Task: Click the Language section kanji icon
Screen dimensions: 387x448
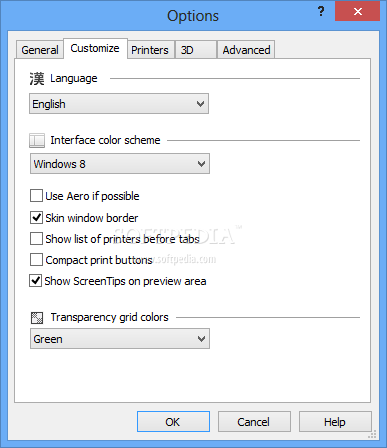Action: click(x=37, y=79)
